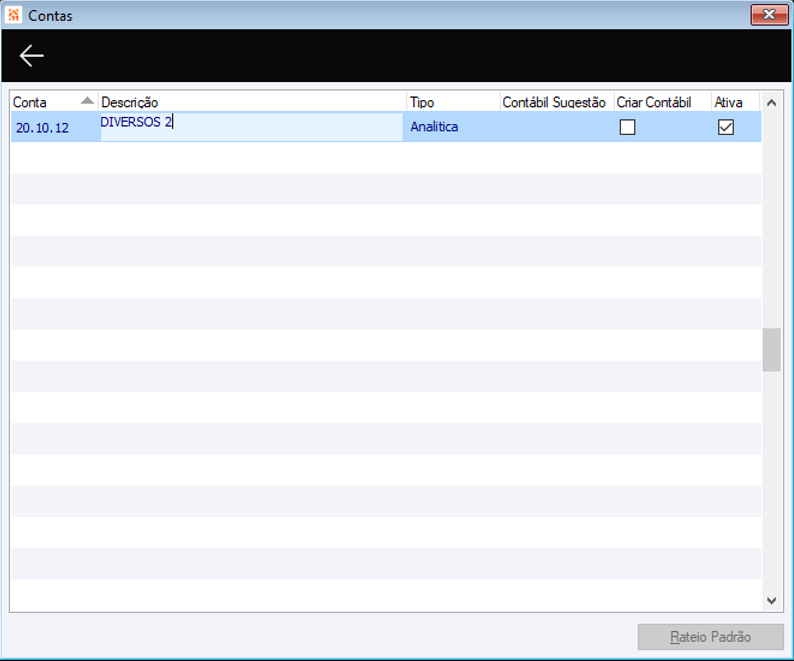The height and width of the screenshot is (661, 794).
Task: Click the scrollbar down arrow
Action: click(x=771, y=601)
